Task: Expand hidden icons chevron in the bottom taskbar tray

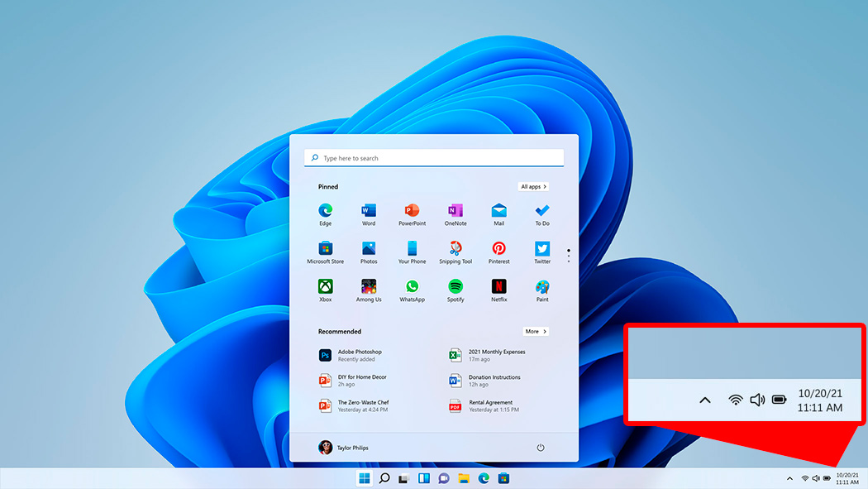Action: click(x=790, y=478)
